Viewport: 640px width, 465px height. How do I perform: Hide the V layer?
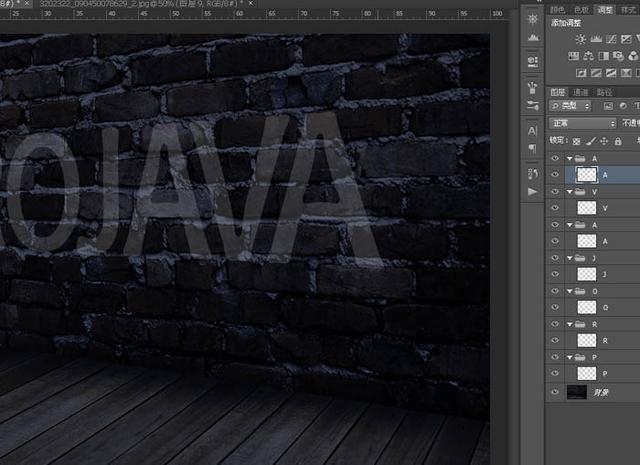555,208
